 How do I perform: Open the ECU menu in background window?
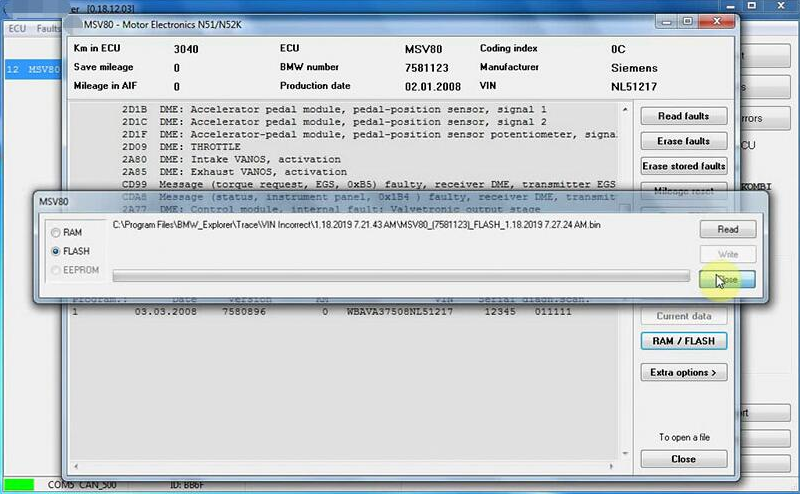[17, 29]
